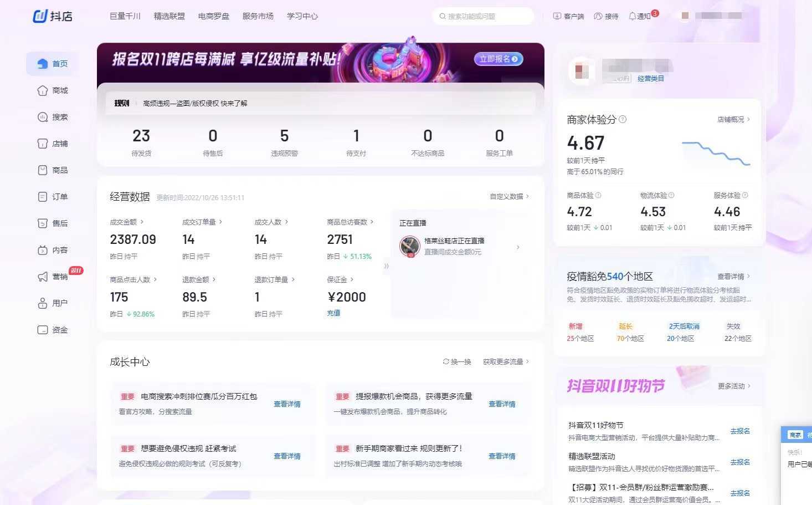812x505 pixels.
Task: Click 商品体验 info icon
Action: (598, 195)
